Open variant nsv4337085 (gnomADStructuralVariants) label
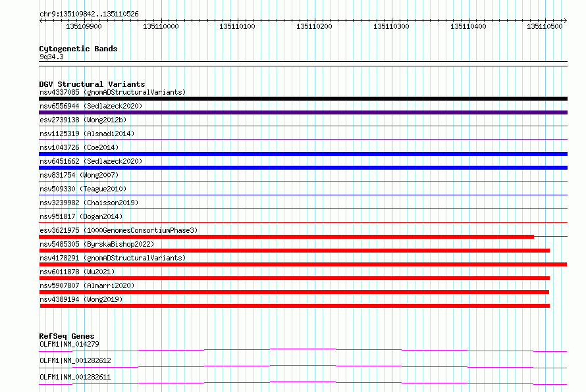Screen dimensions: 586x392 [x=113, y=92]
